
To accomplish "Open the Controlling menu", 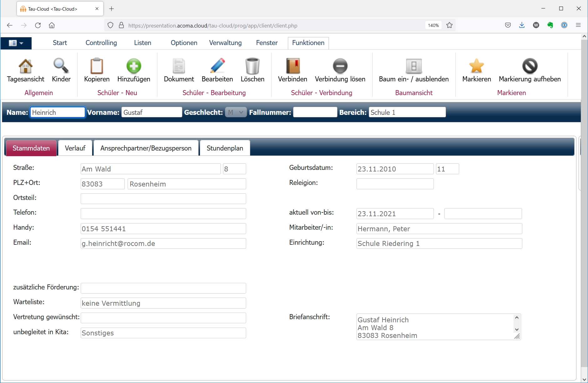I will tap(101, 43).
